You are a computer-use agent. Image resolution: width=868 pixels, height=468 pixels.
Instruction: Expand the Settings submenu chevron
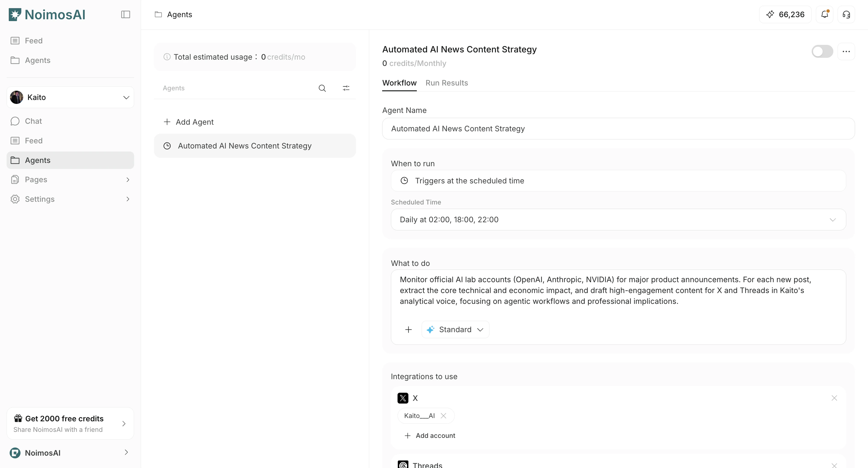click(x=128, y=199)
